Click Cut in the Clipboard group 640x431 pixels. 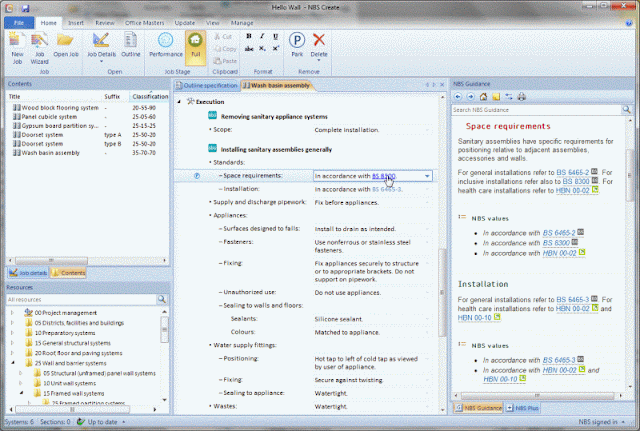[x=223, y=37]
